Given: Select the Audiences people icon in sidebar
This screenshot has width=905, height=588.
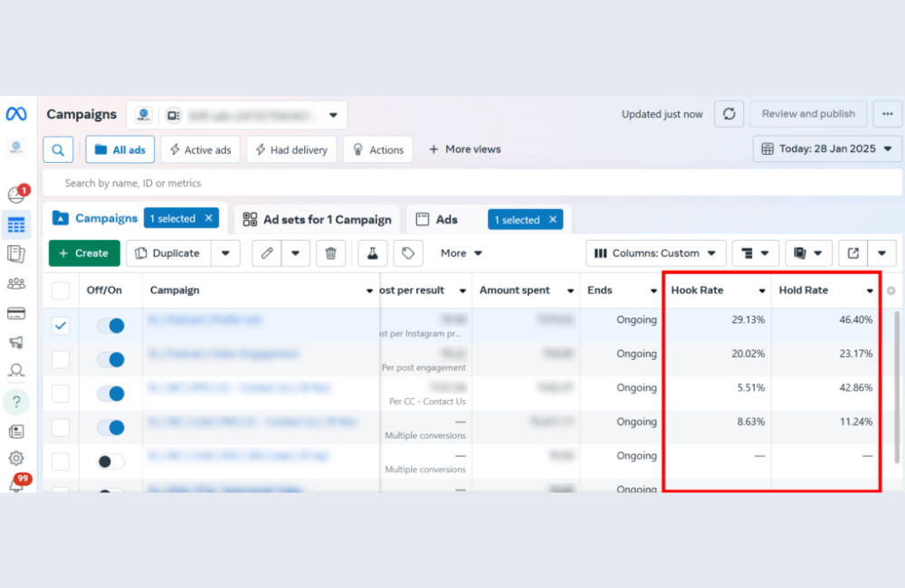Looking at the screenshot, I should (x=16, y=283).
